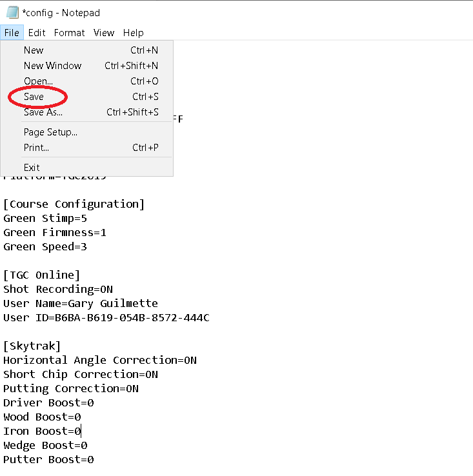This screenshot has width=473, height=476.
Task: Click the User Name=Gary Guilmette line
Action: tap(81, 304)
